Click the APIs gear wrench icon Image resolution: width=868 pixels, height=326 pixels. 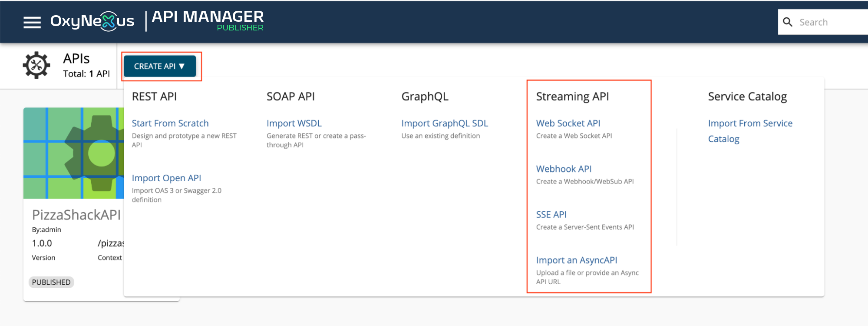(x=36, y=65)
